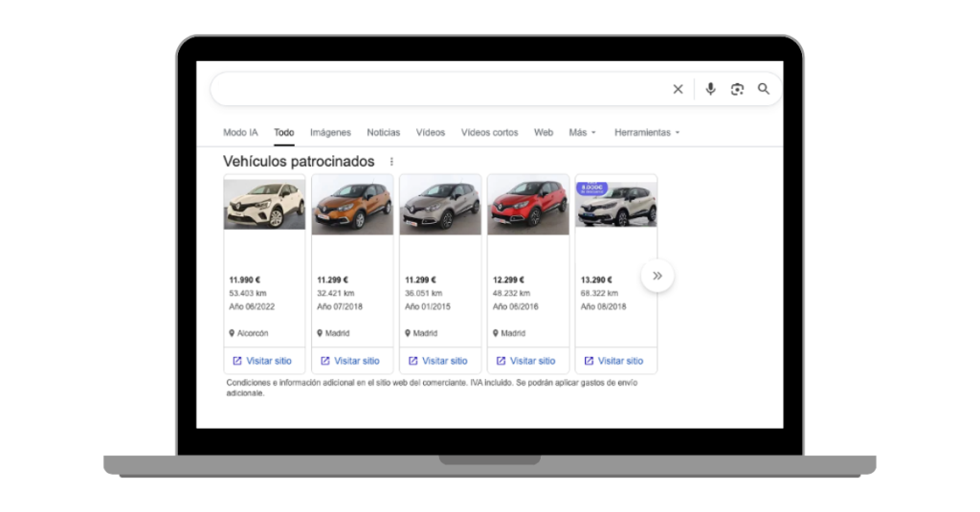980x512 pixels.
Task: Expand the Más dropdown
Action: click(582, 132)
